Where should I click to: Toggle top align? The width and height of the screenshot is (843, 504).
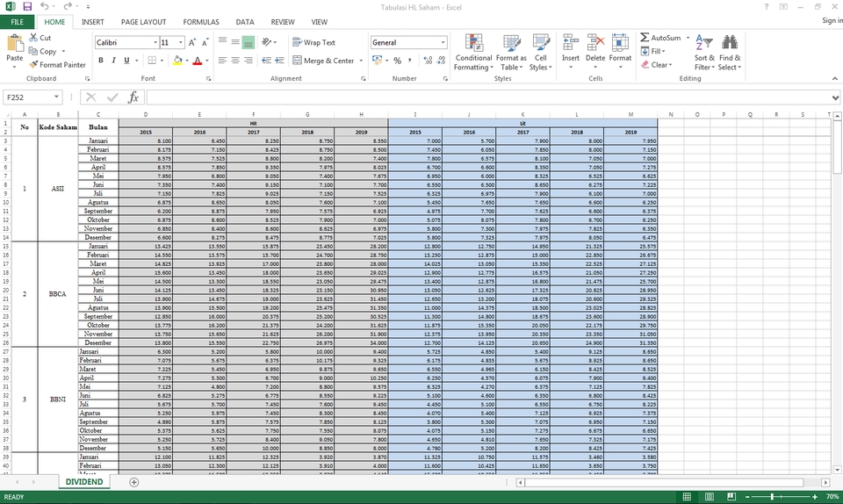pos(222,42)
